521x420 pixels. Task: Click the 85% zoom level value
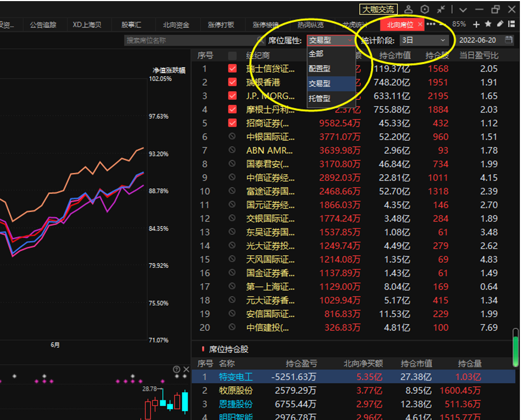[459, 24]
